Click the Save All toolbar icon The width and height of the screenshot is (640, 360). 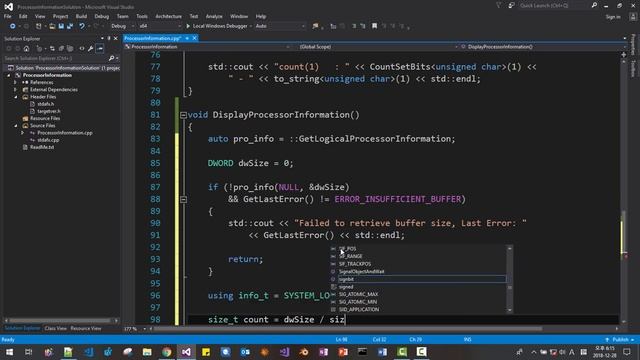[70, 26]
